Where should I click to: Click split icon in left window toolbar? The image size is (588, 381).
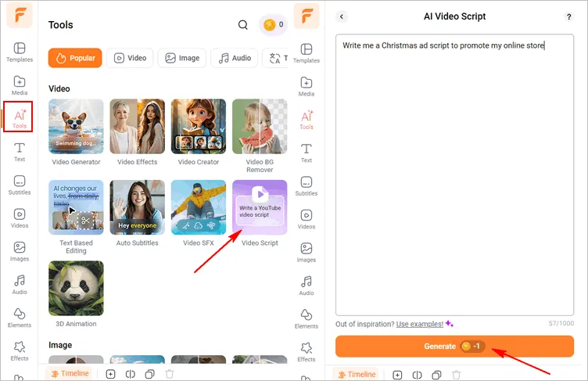click(x=130, y=374)
